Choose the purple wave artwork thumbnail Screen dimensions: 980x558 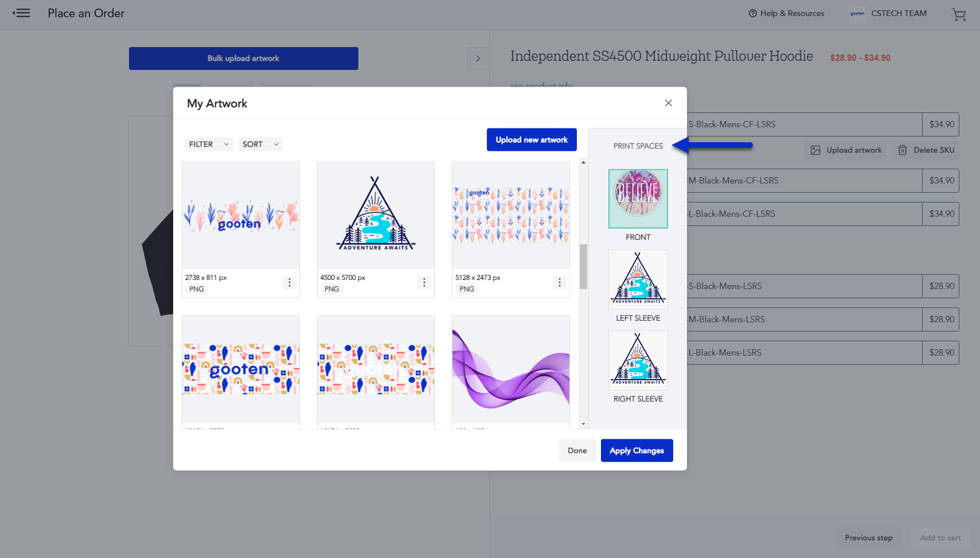[x=510, y=369]
